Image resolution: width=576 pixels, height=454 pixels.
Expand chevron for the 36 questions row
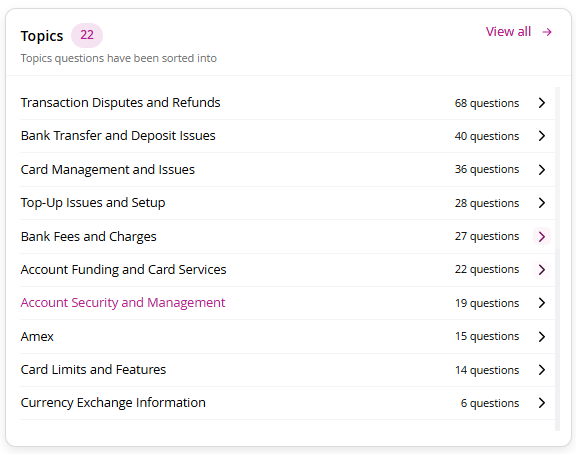click(542, 170)
